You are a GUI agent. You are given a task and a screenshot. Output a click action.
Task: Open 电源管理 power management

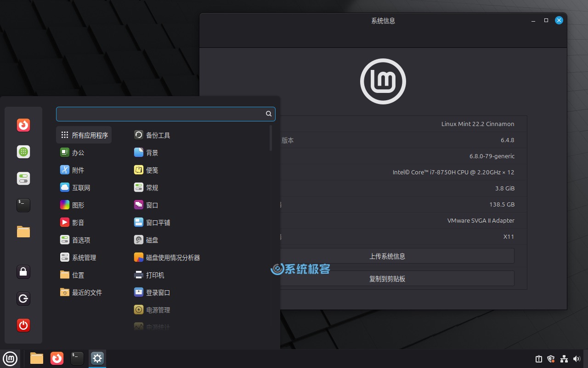tap(152, 310)
